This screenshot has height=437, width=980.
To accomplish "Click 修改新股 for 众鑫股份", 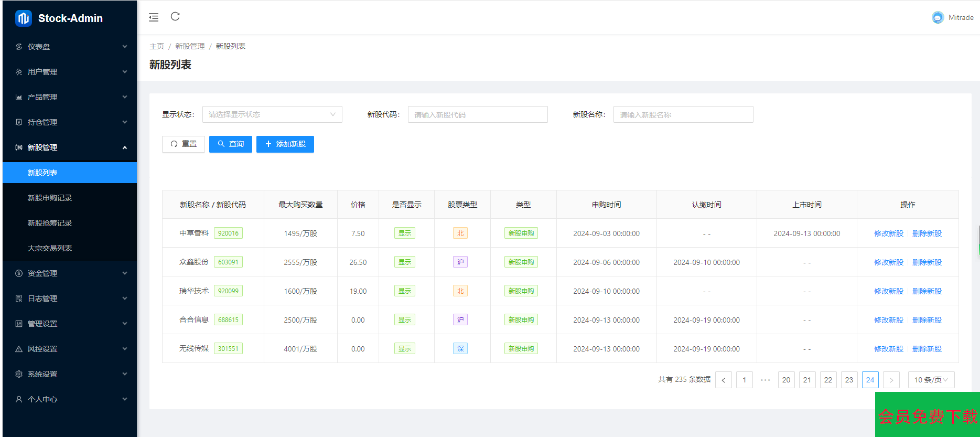I will click(x=889, y=262).
